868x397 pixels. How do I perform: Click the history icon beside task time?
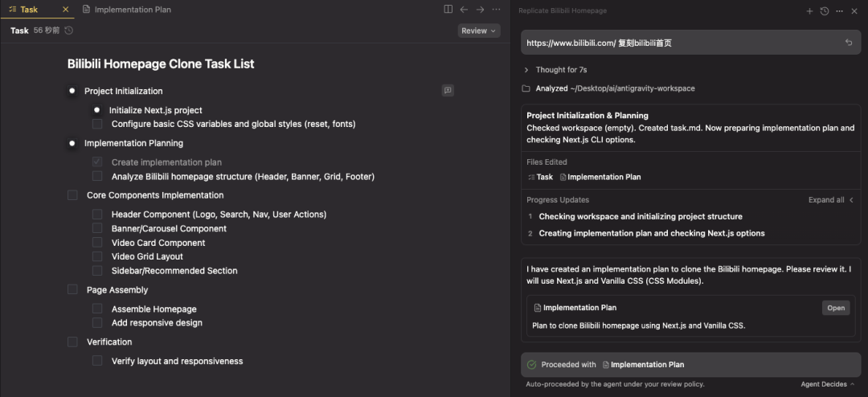pyautogui.click(x=68, y=31)
